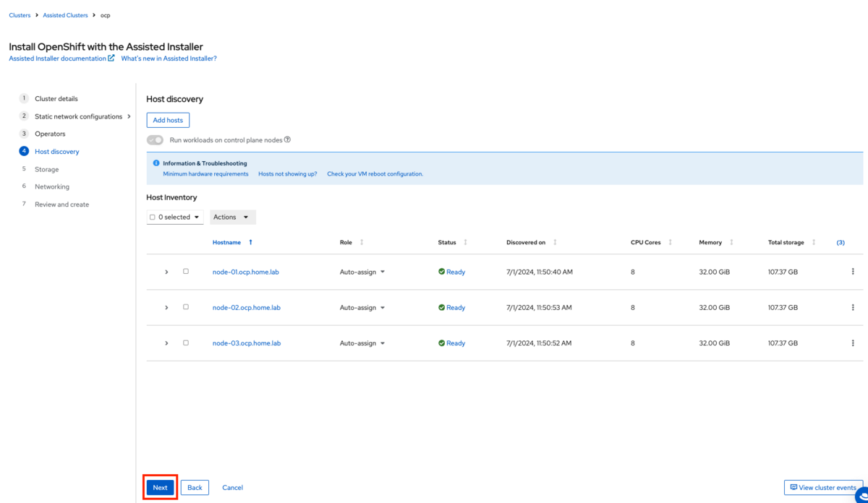Select checkbox for node-02.ocp.home.lab
Image resolution: width=868 pixels, height=503 pixels.
pos(186,307)
